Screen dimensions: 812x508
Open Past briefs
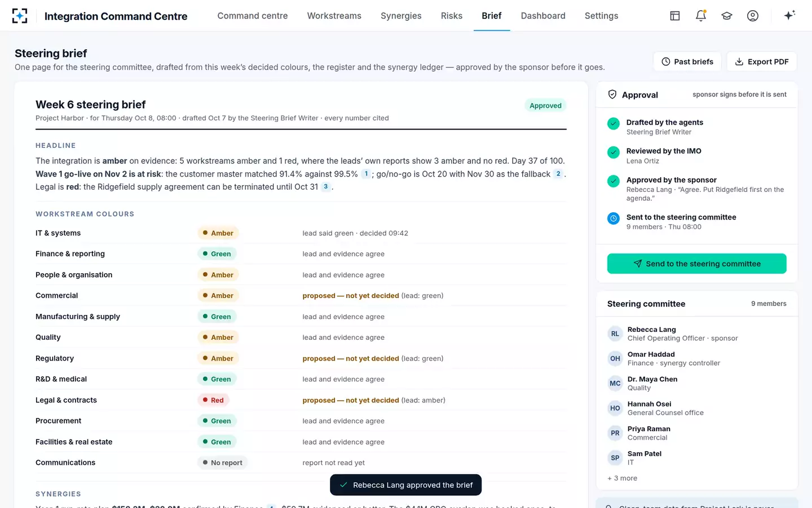687,62
